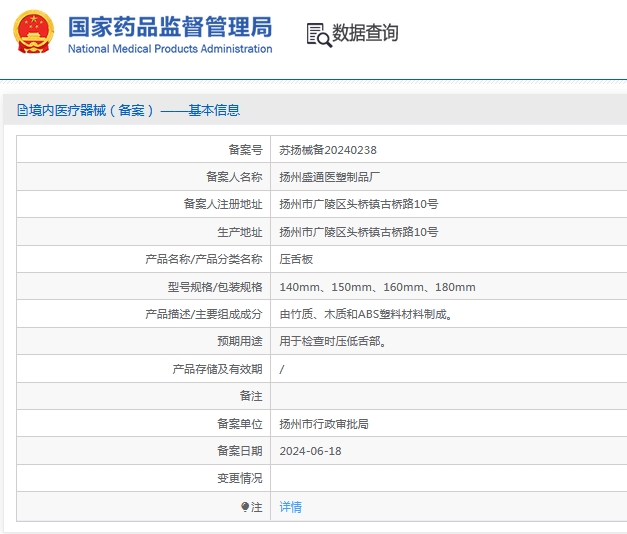Select the value 苏扬械备20240238
The height and width of the screenshot is (534, 627).
[328, 150]
